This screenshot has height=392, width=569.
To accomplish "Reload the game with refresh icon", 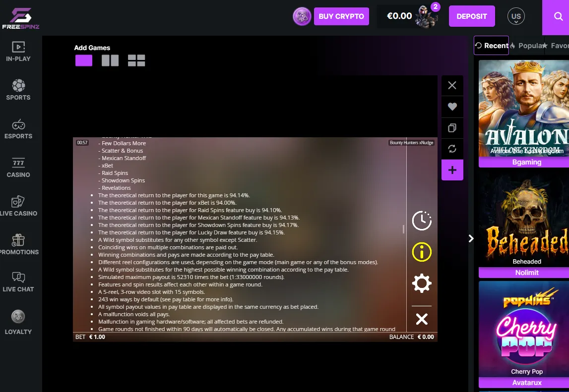I will pos(452,149).
